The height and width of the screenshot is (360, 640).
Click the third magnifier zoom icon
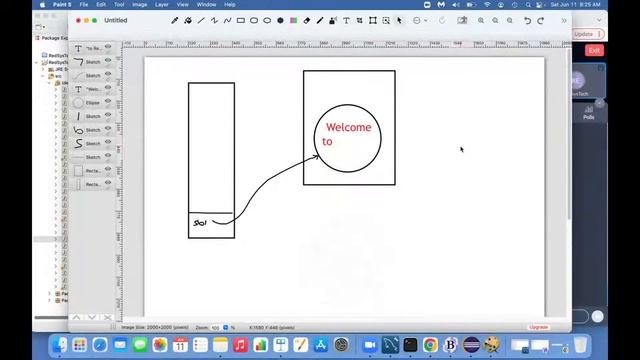[x=510, y=20]
